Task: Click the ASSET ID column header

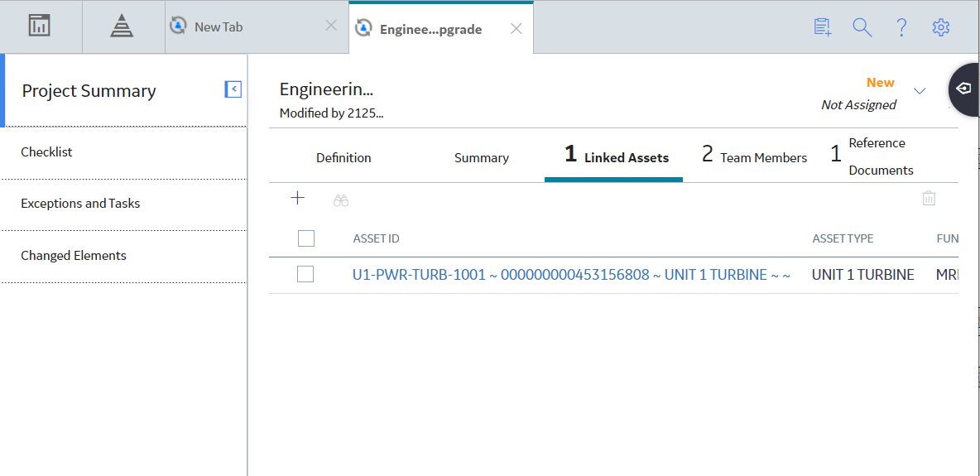Action: click(x=377, y=238)
